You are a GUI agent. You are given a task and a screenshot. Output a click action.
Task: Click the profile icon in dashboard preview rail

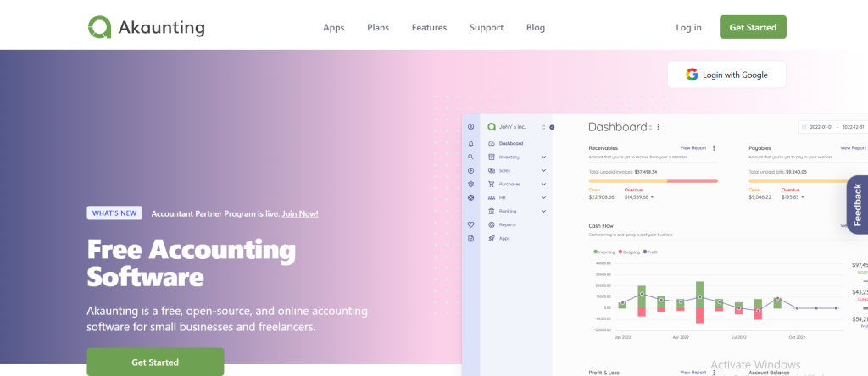pyautogui.click(x=471, y=127)
